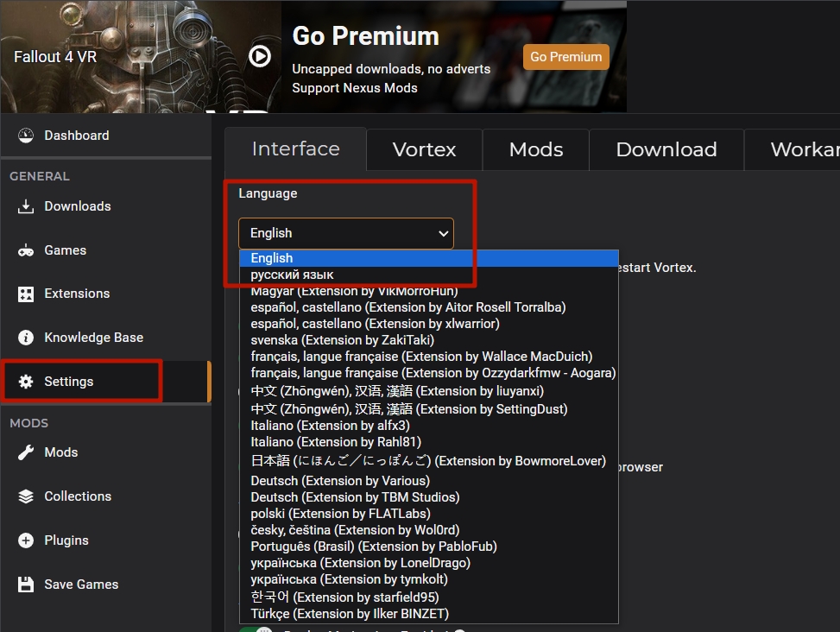Select español by Aitor Rosell Torralba

tap(428, 307)
